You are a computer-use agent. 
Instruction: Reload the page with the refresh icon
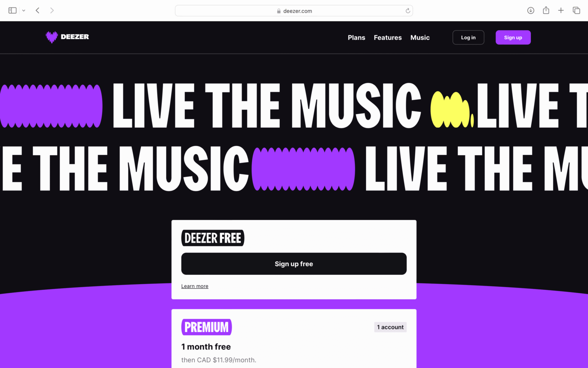[408, 11]
